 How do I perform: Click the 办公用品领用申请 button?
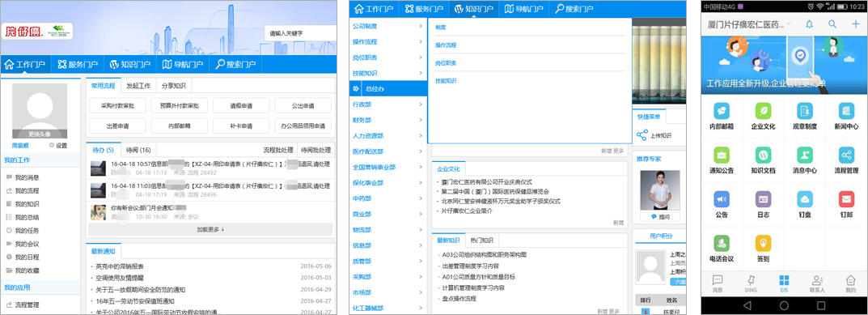(x=303, y=126)
